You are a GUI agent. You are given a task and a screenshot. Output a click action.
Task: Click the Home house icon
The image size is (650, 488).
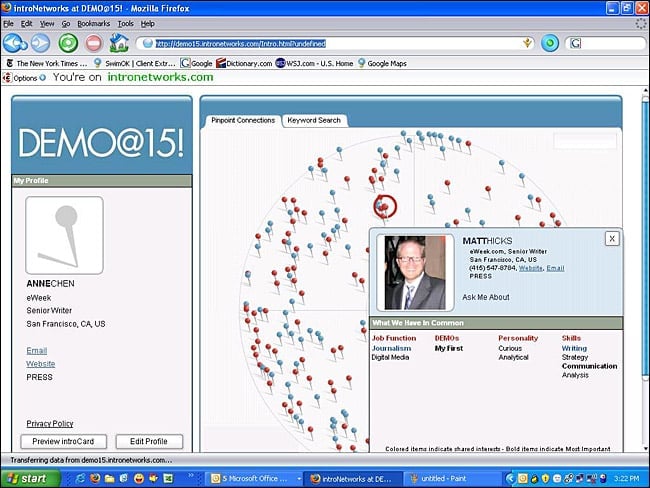coord(119,43)
